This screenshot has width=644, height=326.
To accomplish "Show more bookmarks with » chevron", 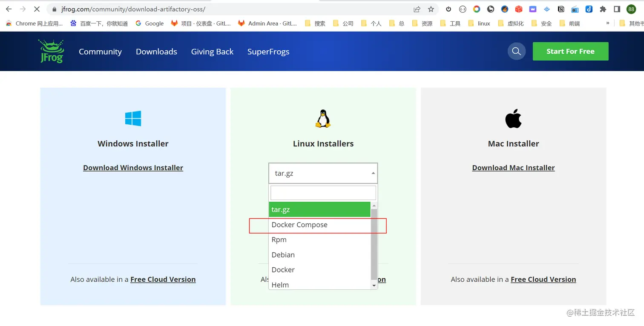I will [608, 23].
